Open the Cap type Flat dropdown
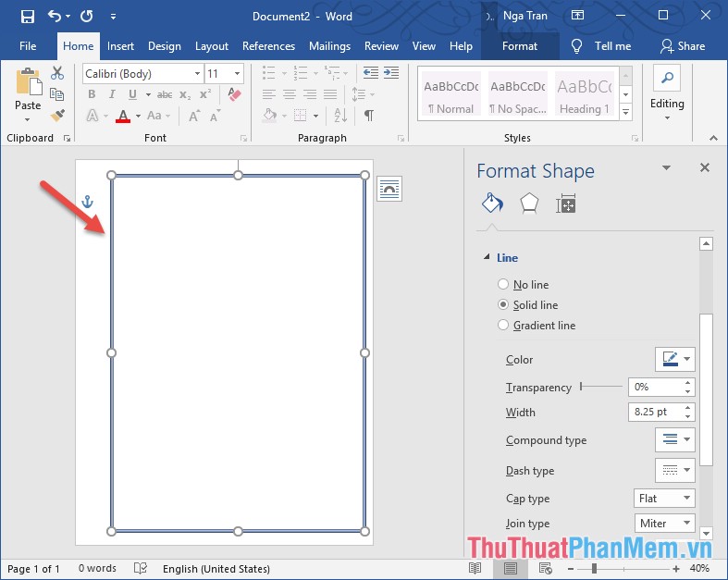Image resolution: width=728 pixels, height=580 pixels. click(x=664, y=499)
